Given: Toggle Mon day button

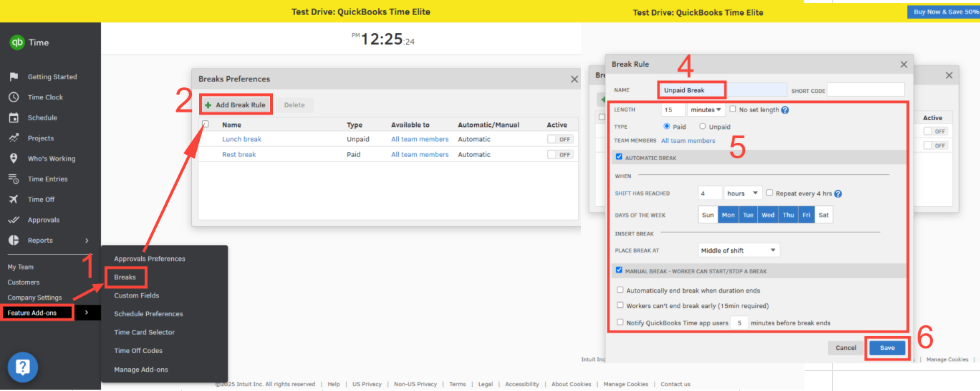Looking at the screenshot, I should pos(728,215).
